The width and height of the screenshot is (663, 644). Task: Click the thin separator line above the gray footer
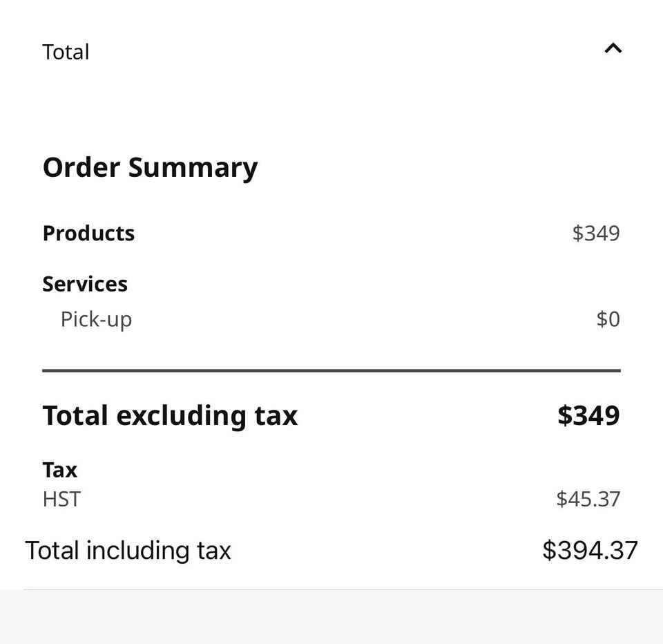click(331, 589)
